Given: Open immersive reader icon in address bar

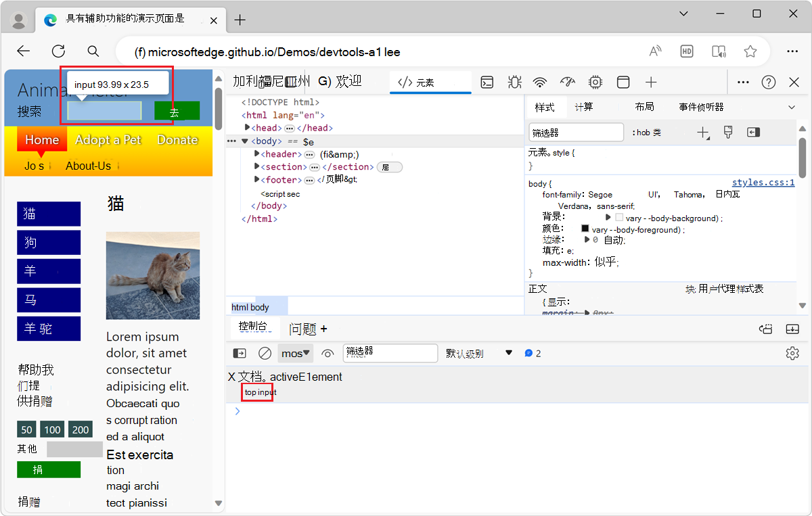Looking at the screenshot, I should click(x=719, y=51).
